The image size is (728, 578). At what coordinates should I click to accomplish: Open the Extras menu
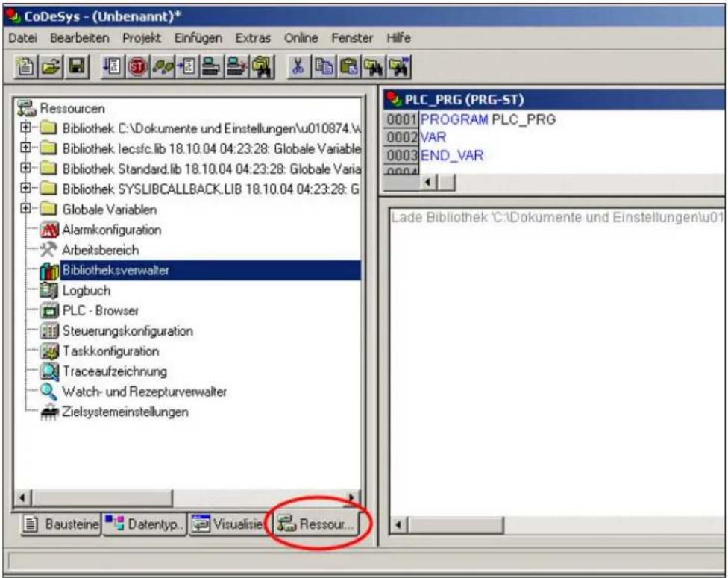pos(253,38)
